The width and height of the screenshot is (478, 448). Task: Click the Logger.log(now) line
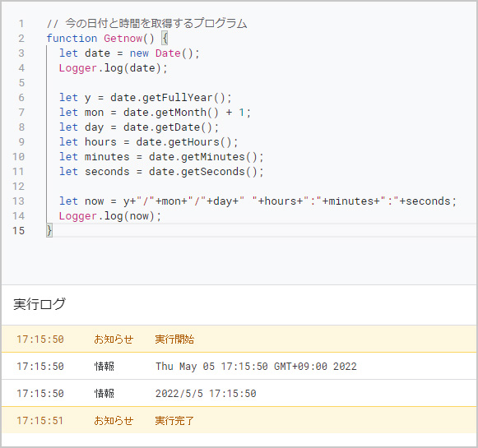click(110, 216)
